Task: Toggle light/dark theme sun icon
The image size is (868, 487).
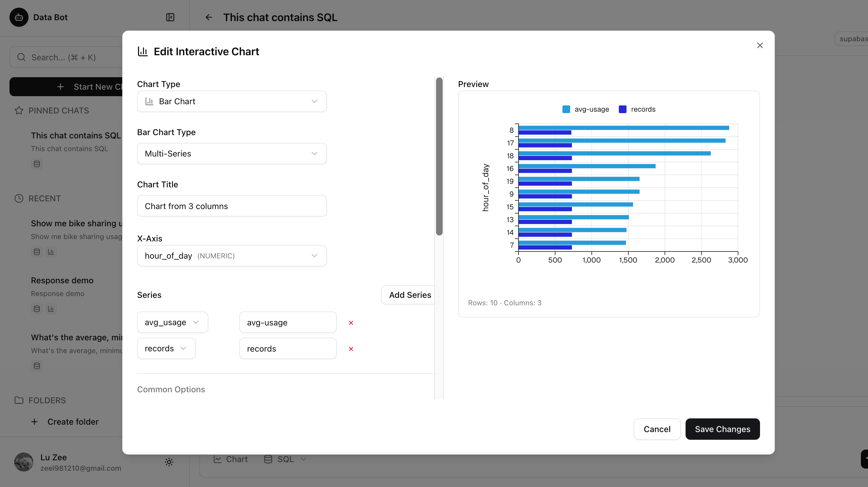Action: pos(169,462)
